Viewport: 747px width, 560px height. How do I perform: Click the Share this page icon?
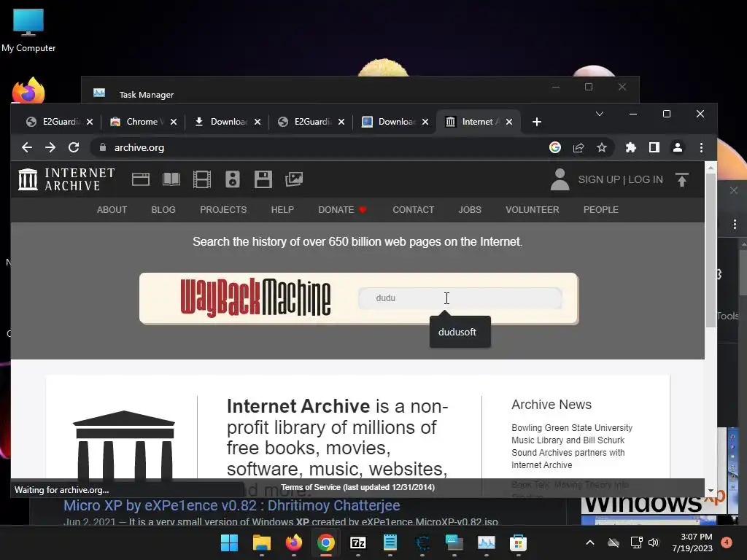pos(578,147)
